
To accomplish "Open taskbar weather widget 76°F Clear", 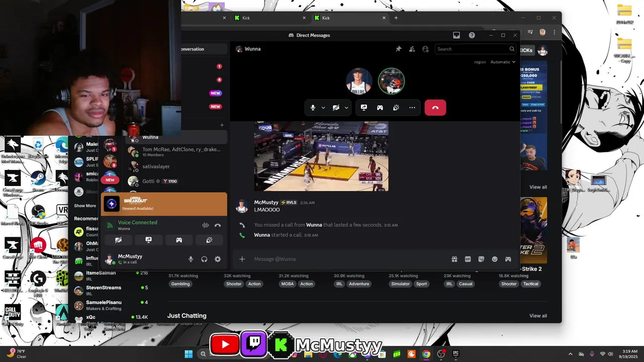I will tap(16, 354).
